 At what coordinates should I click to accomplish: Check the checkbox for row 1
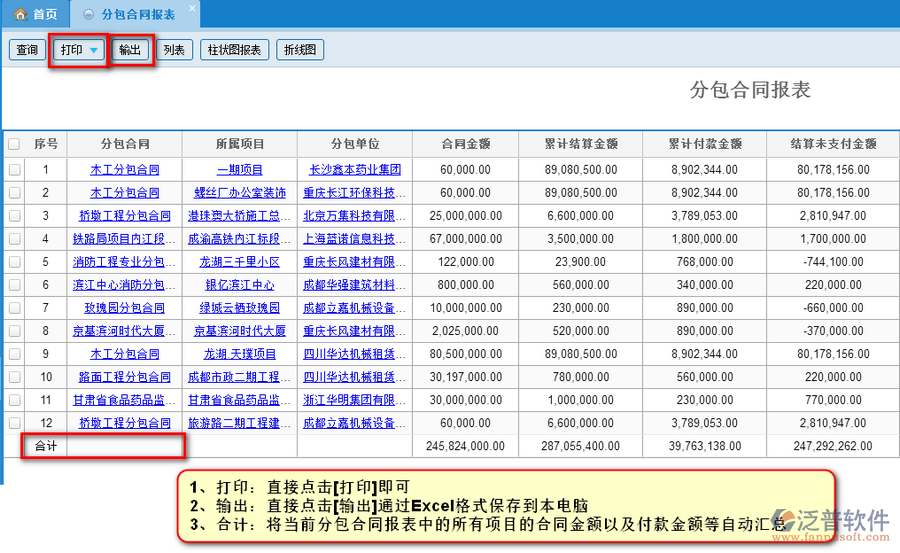[x=14, y=170]
